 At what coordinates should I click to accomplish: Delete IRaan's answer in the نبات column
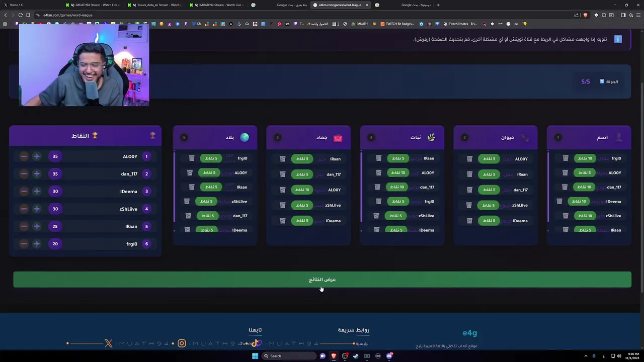pyautogui.click(x=378, y=158)
